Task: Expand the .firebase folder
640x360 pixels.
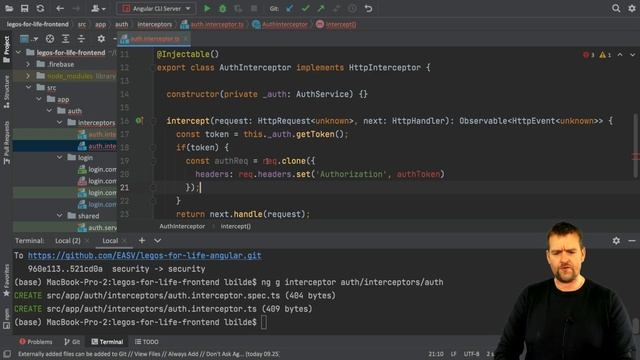Action: pyautogui.click(x=28, y=64)
